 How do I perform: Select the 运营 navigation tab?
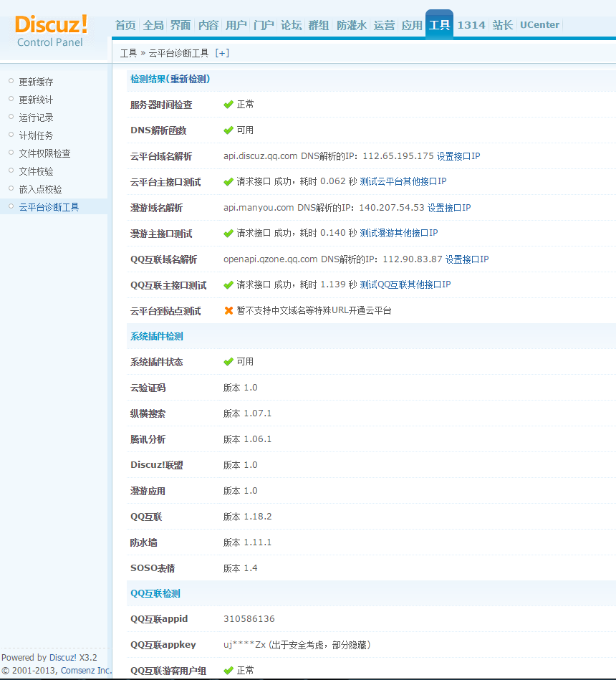384,25
